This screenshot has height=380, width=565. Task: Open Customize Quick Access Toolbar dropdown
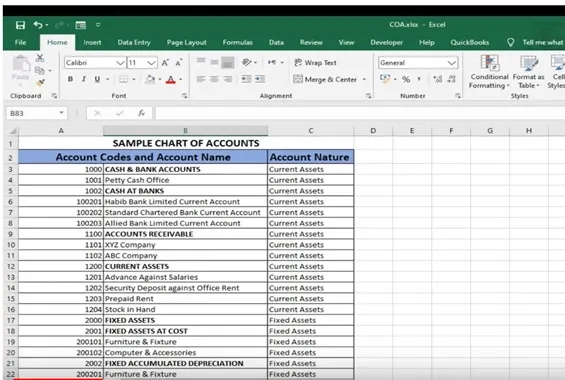point(98,25)
